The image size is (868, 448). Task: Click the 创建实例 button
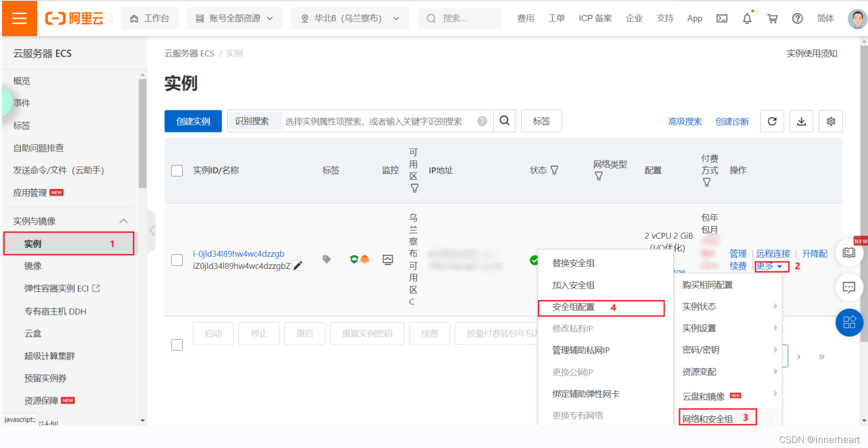coord(193,121)
